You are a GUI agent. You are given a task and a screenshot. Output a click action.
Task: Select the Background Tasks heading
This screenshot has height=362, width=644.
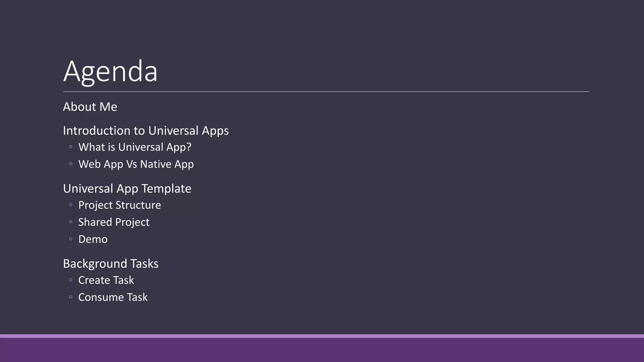[x=111, y=264]
